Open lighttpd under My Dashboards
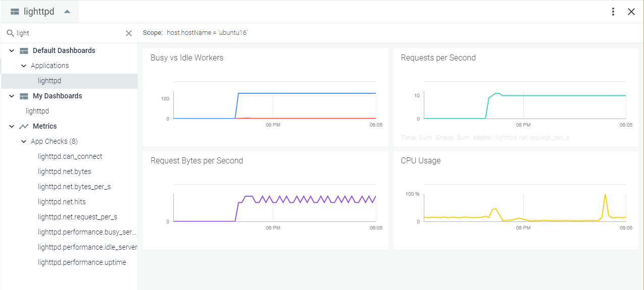The width and height of the screenshot is (644, 290). click(37, 111)
